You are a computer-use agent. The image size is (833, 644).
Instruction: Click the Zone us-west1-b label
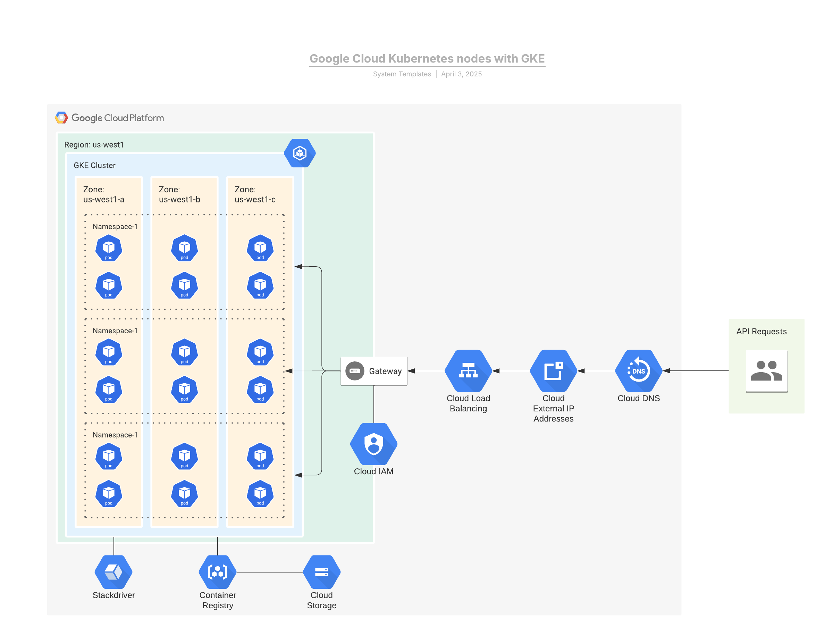(179, 194)
